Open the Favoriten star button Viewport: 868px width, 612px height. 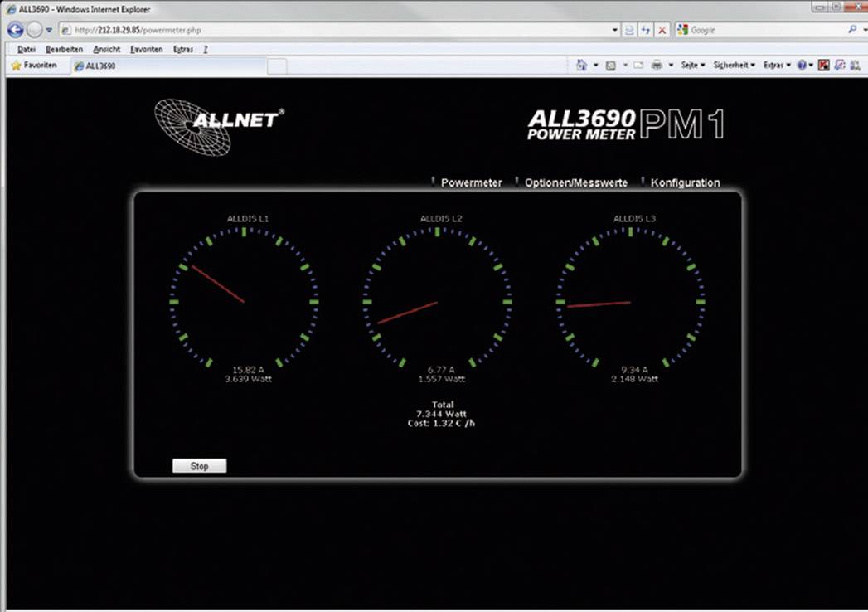point(34,66)
